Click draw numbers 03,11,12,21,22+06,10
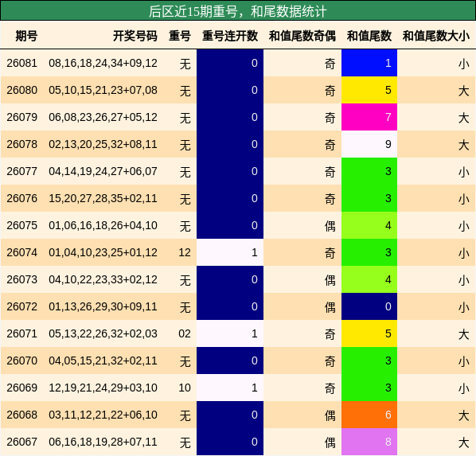The height and width of the screenshot is (456, 476). (x=103, y=415)
